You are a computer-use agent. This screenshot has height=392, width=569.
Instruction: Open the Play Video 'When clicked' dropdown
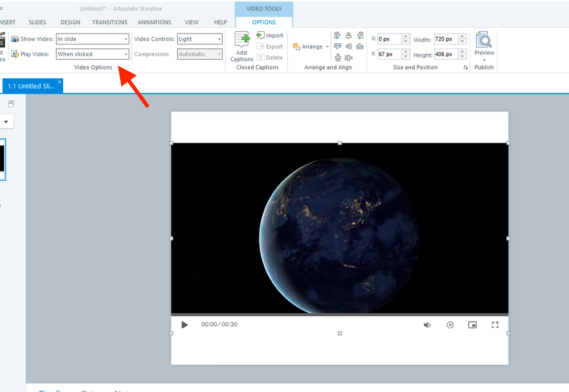pyautogui.click(x=125, y=55)
